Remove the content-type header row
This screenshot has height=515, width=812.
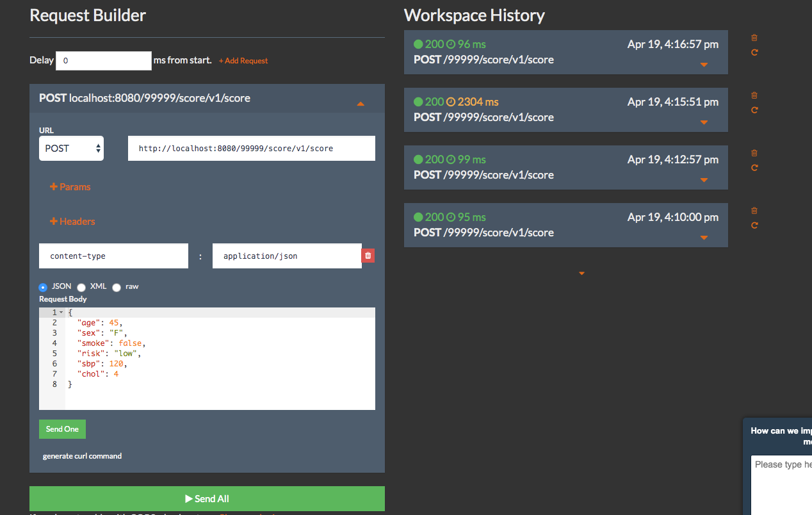click(368, 256)
